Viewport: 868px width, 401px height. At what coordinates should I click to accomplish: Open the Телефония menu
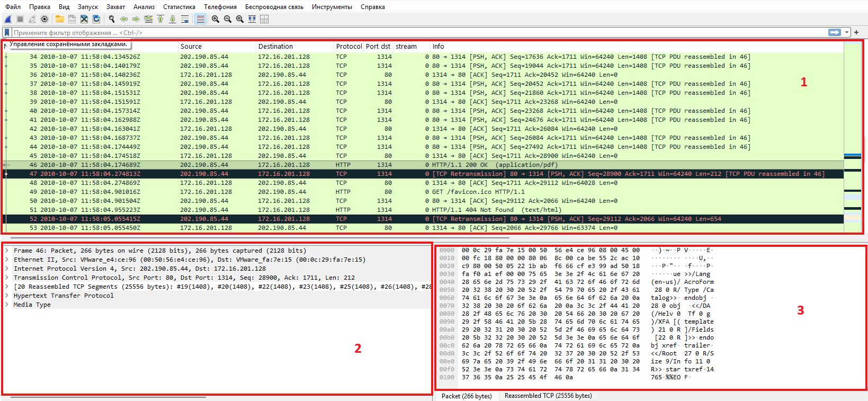pos(220,7)
